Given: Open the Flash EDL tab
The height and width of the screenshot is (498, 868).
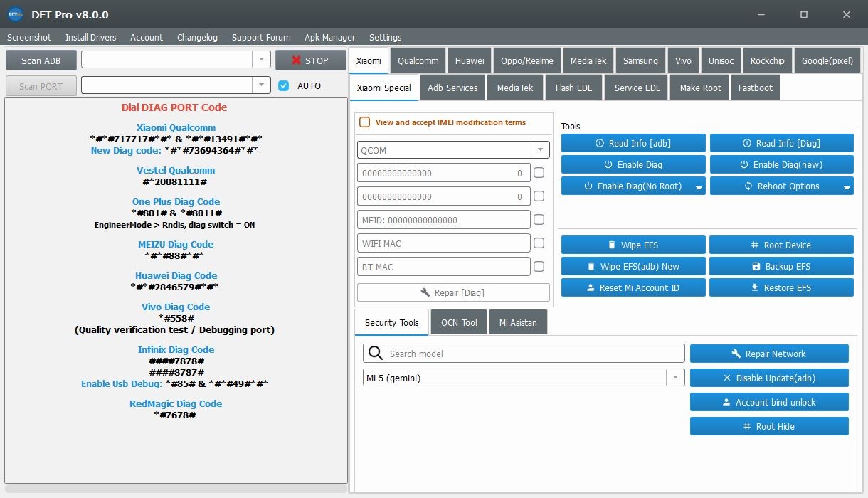Looking at the screenshot, I should point(573,88).
